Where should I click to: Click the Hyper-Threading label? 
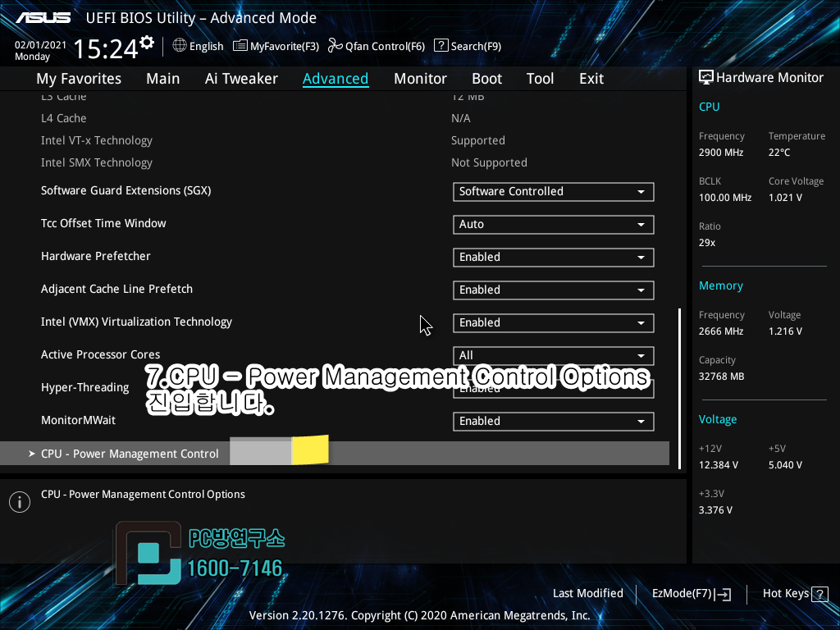(x=85, y=387)
